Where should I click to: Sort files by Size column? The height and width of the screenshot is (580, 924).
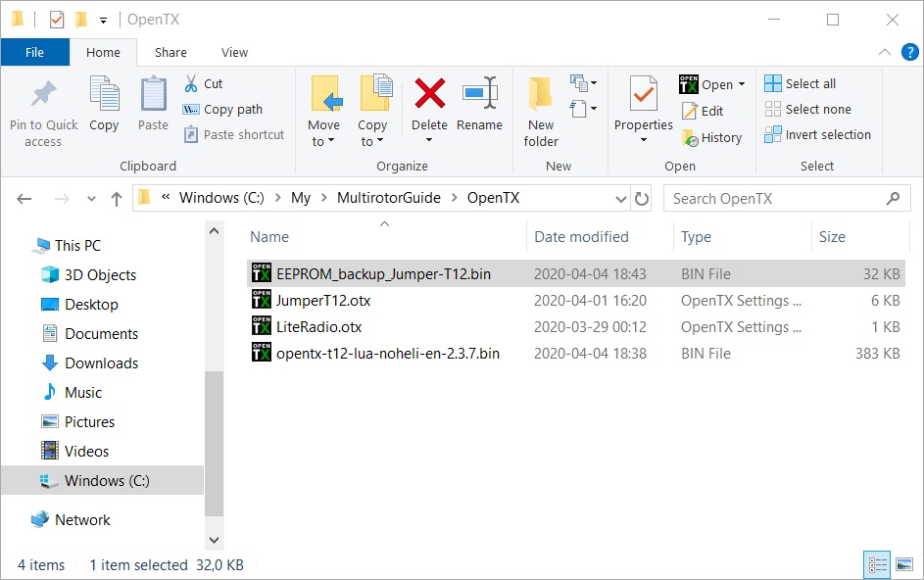[x=832, y=237]
